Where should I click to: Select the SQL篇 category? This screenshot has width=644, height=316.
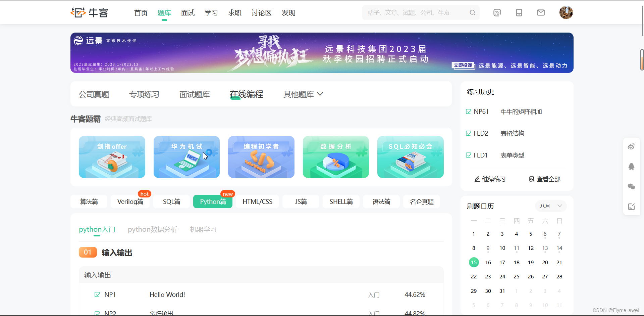pos(171,201)
